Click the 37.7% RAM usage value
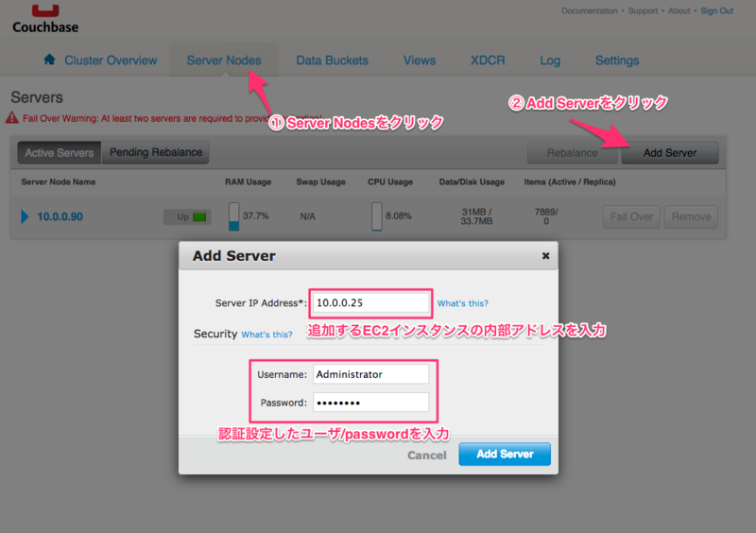The height and width of the screenshot is (533, 756). tap(255, 215)
